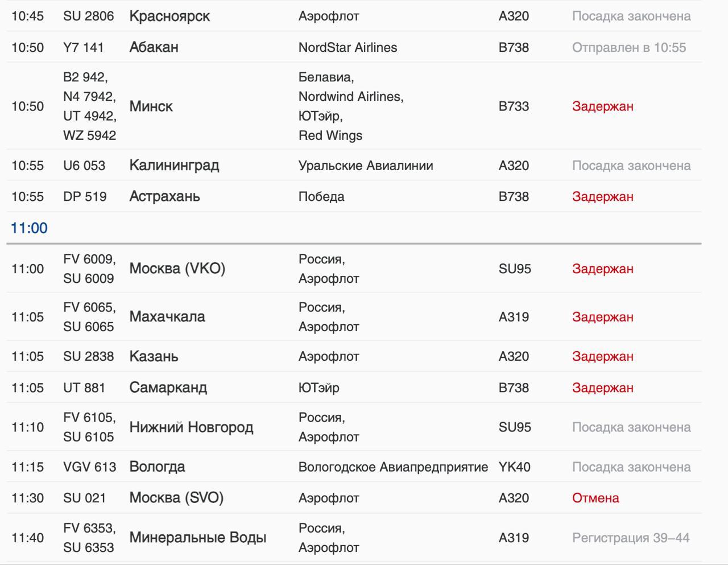The image size is (728, 565).
Task: Select the Махачкала destination
Action: [167, 317]
